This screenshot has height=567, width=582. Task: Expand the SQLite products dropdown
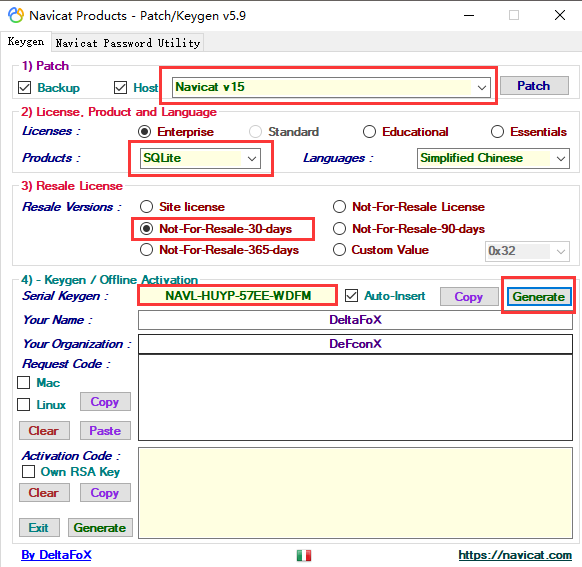200,158
